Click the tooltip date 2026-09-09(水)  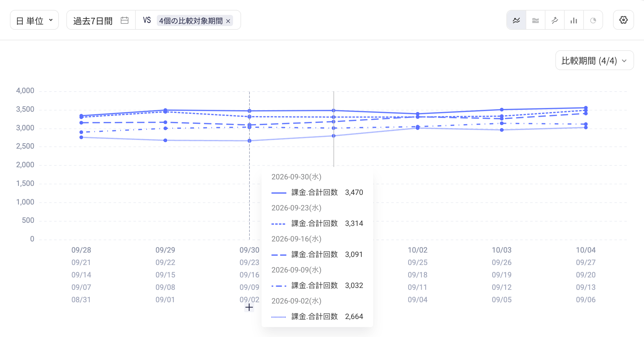tap(296, 270)
